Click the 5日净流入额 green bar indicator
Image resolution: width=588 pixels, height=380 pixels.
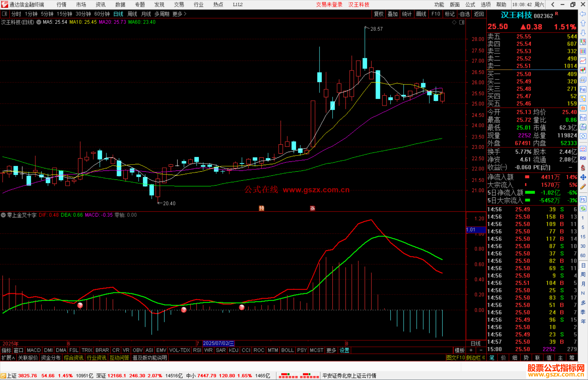[x=530, y=193]
